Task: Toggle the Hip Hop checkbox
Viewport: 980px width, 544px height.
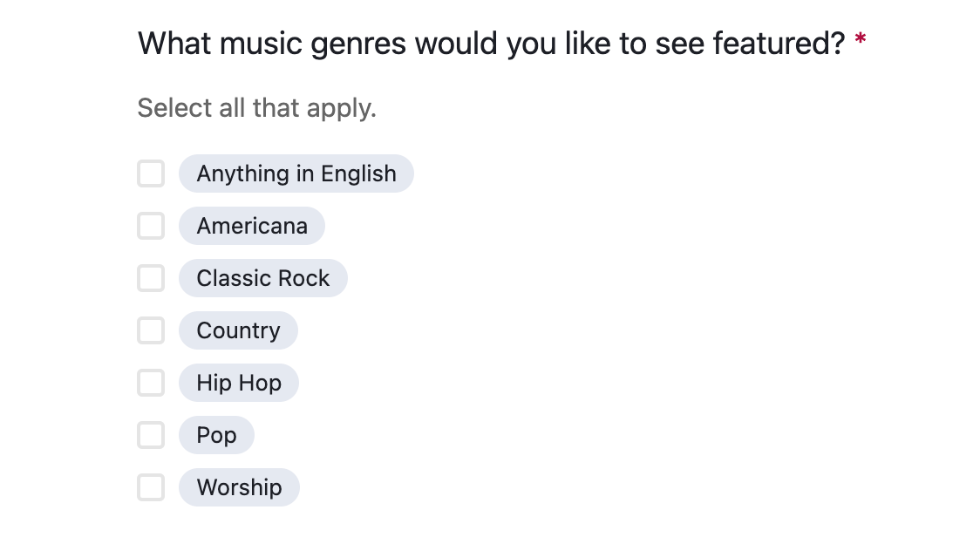Action: (x=151, y=383)
